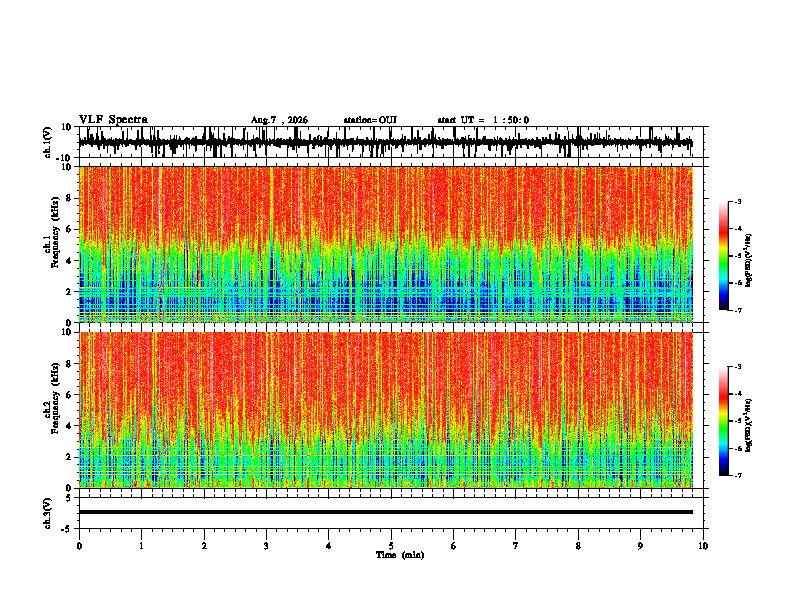Click the "2" tick on the Time axis
This screenshot has height=612, width=792.
click(x=204, y=546)
